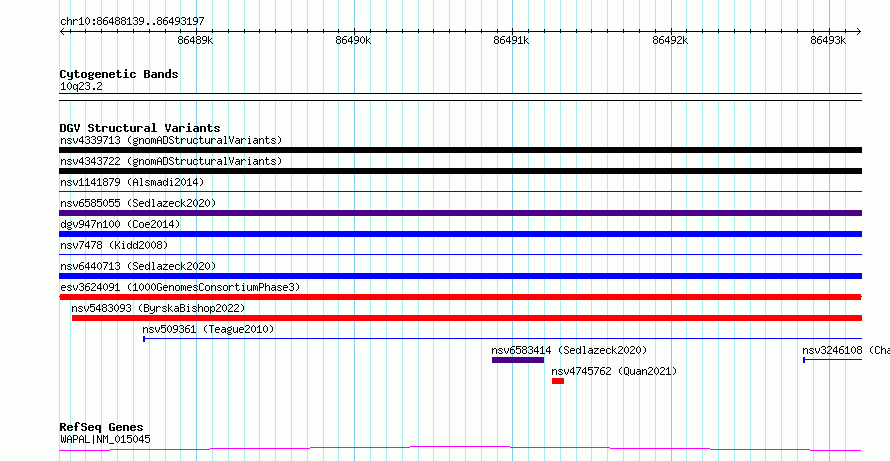The height and width of the screenshot is (461, 890).
Task: Click the 86489k ruler tick label
Action: [x=195, y=40]
